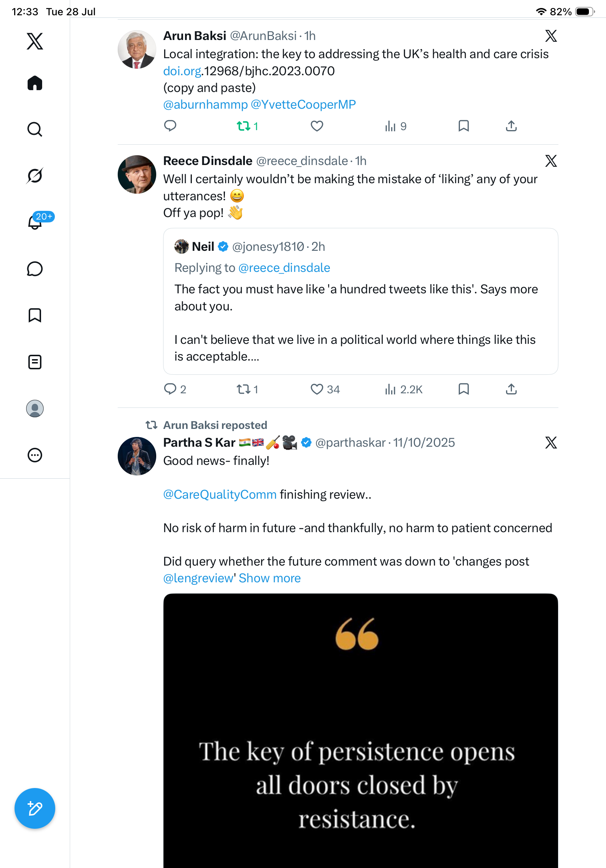Screen dimensions: 606x868
Task: Open the More circle menu in sidebar
Action: [x=35, y=455]
